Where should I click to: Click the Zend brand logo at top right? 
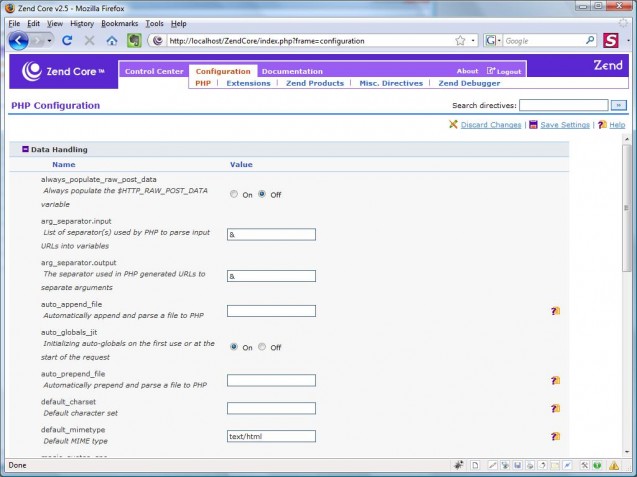tap(608, 65)
